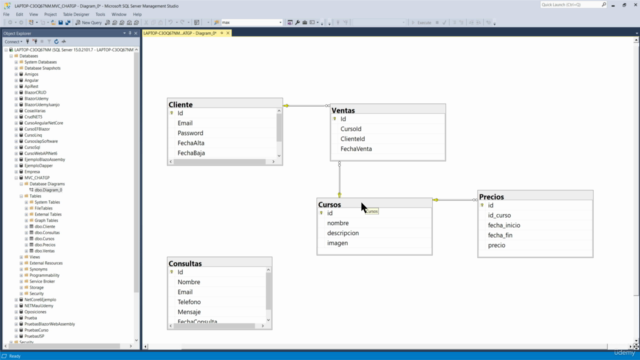Pin the Object Explorer panel with pushpin icon

(x=130, y=33)
